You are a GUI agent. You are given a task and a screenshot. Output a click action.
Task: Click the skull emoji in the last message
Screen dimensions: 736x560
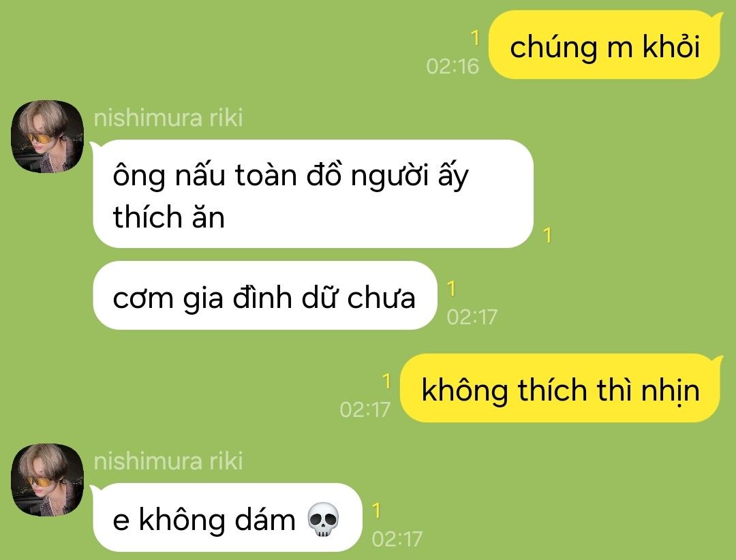click(x=323, y=520)
